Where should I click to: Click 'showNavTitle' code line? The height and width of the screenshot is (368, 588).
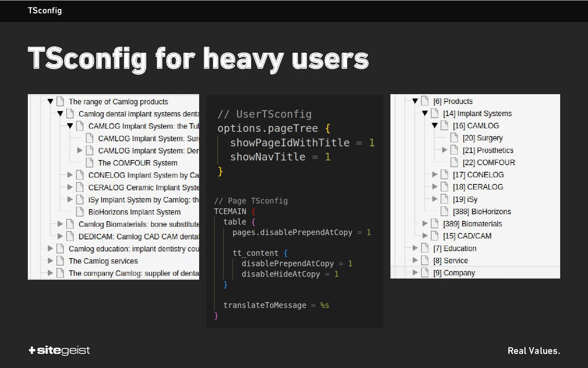coord(280,157)
